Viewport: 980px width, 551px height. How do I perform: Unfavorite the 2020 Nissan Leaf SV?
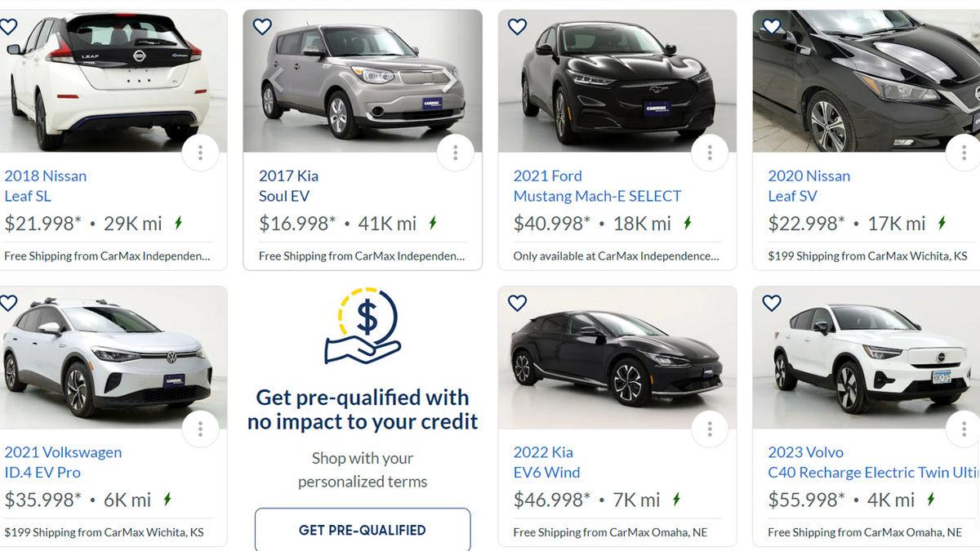tap(771, 26)
